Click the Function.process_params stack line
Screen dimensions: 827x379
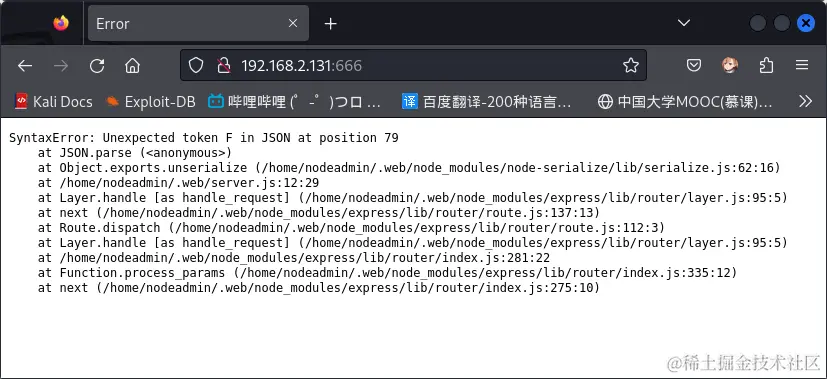[x=387, y=273]
